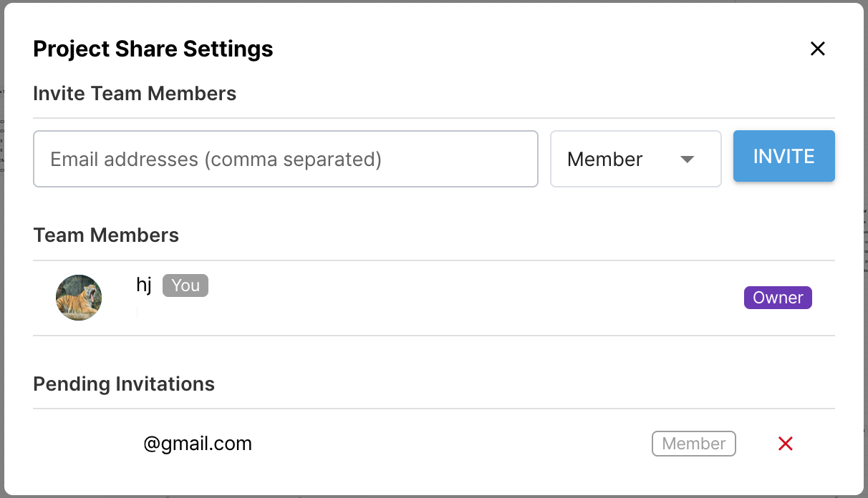The width and height of the screenshot is (868, 498).
Task: Click the Pending Invitations heading
Action: (x=124, y=384)
